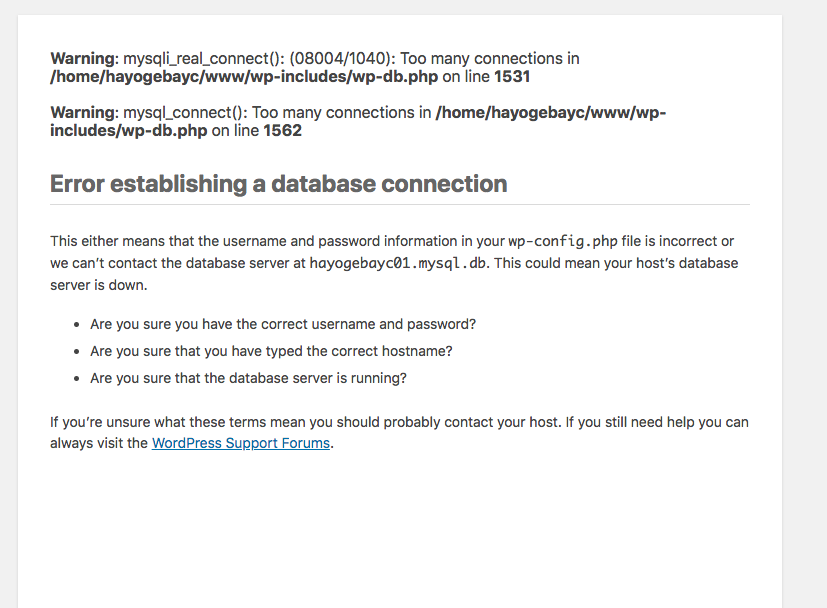Click the first wp-db.php file path
This screenshot has width=827, height=608.
tap(244, 76)
